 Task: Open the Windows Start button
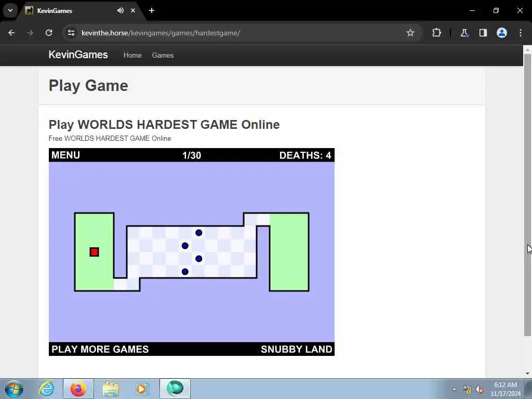coord(14,389)
